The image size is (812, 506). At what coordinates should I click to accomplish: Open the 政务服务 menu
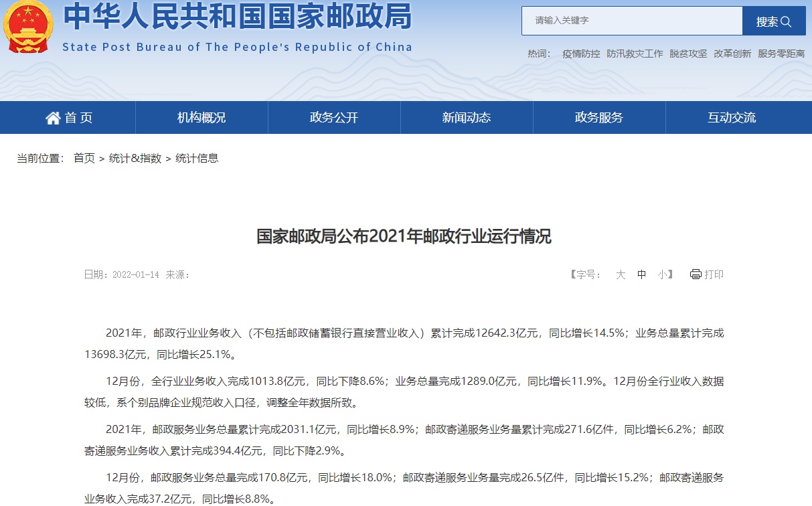(599, 118)
